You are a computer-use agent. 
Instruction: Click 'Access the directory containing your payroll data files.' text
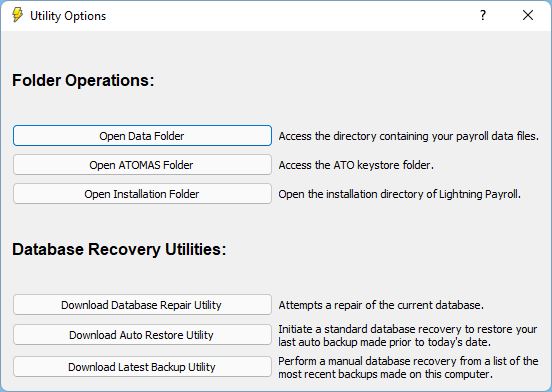tap(408, 136)
